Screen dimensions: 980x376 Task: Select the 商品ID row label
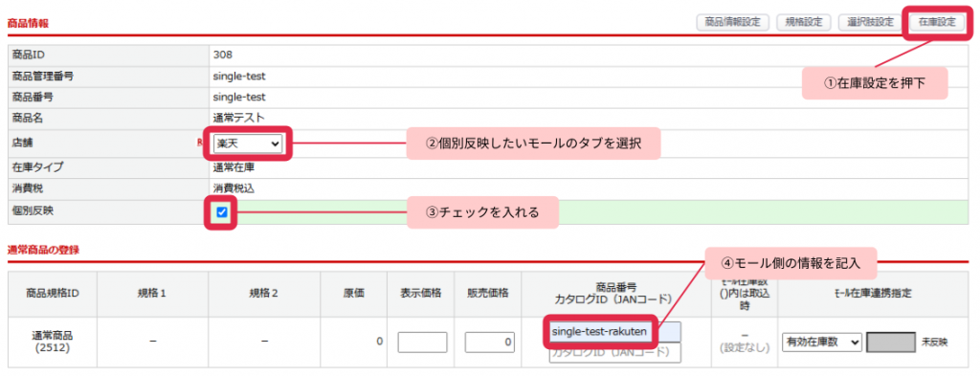[x=28, y=55]
